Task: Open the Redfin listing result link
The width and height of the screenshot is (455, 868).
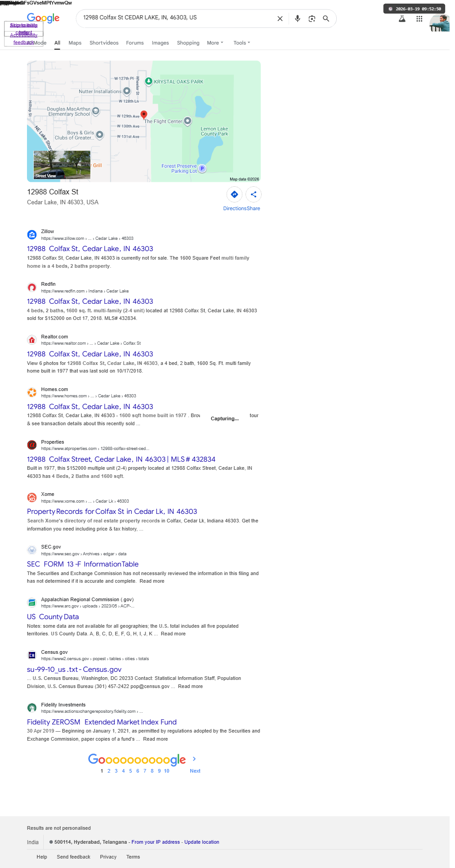Action: [x=90, y=301]
